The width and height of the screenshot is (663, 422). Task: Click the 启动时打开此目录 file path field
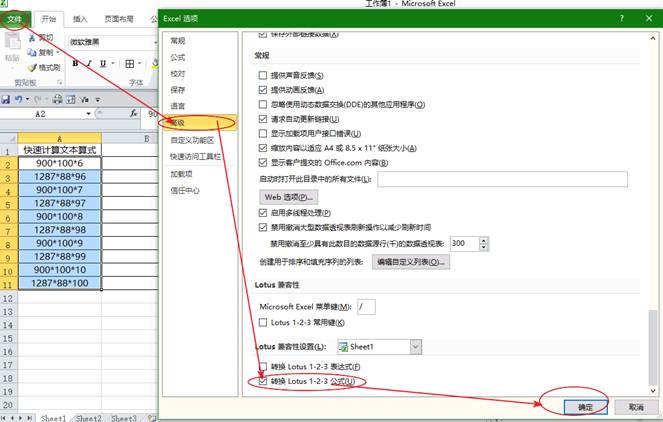coord(501,179)
